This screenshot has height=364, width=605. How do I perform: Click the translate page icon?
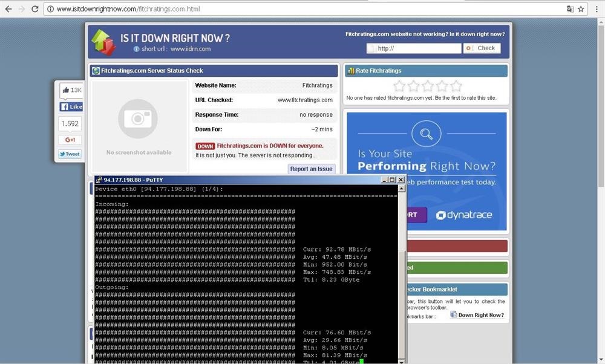pyautogui.click(x=570, y=9)
